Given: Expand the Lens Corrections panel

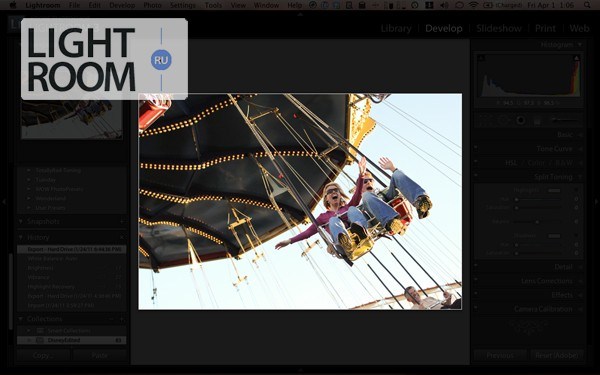Looking at the screenshot, I should [580, 281].
